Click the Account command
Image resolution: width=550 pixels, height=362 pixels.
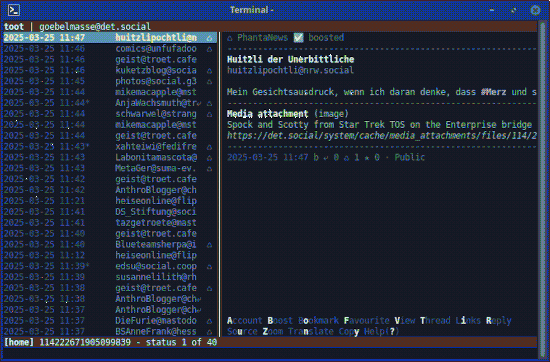coord(244,321)
